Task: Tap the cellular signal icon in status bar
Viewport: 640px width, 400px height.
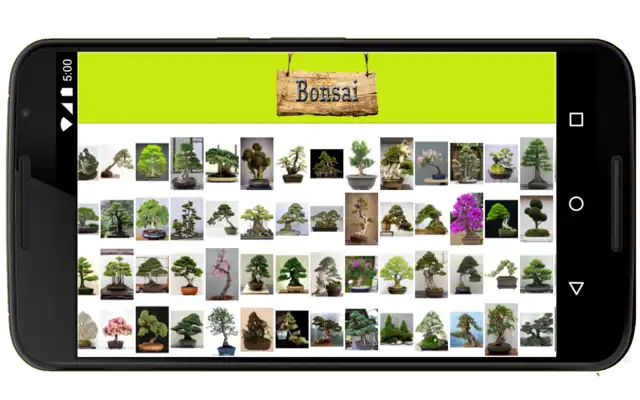Action: (67, 108)
